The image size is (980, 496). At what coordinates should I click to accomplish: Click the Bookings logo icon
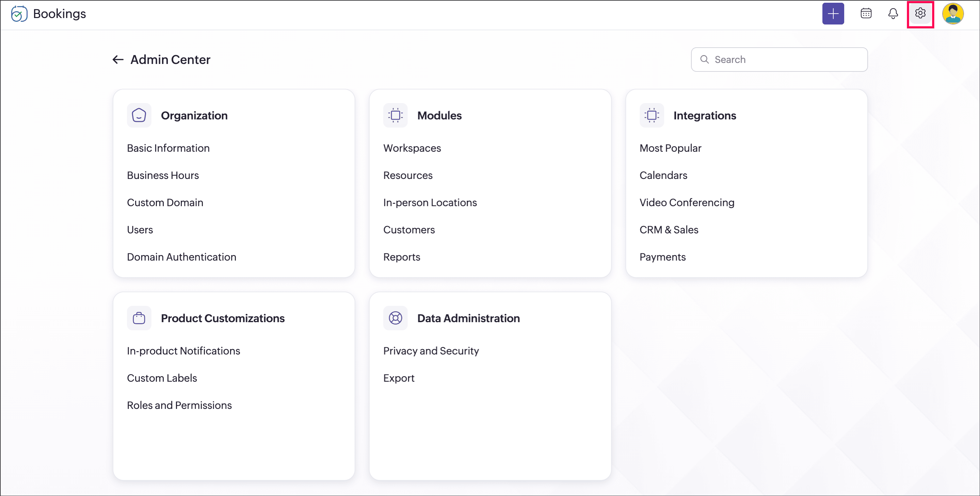(19, 14)
